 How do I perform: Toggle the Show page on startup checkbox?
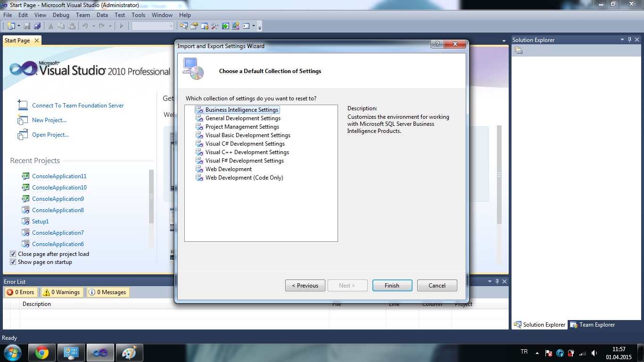pos(13,262)
